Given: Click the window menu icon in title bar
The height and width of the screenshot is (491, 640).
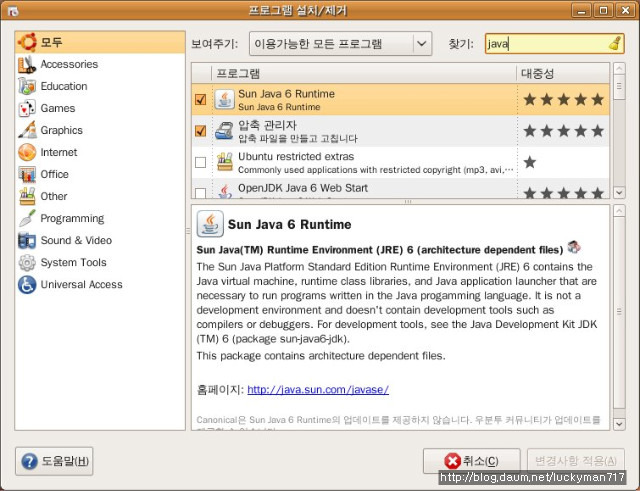Looking at the screenshot, I should pyautogui.click(x=13, y=11).
